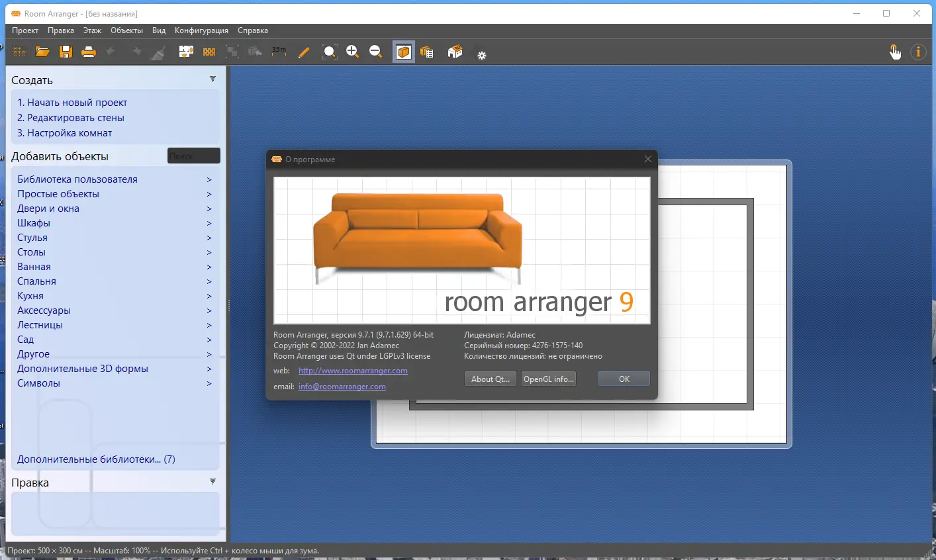Open the Этаж menu
The width and height of the screenshot is (936, 560).
click(x=93, y=30)
